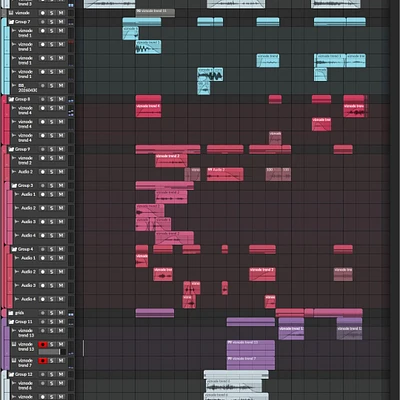The image size is (400, 400).
Task: Solo the vizxode trend 7 track
Action: coord(52,361)
